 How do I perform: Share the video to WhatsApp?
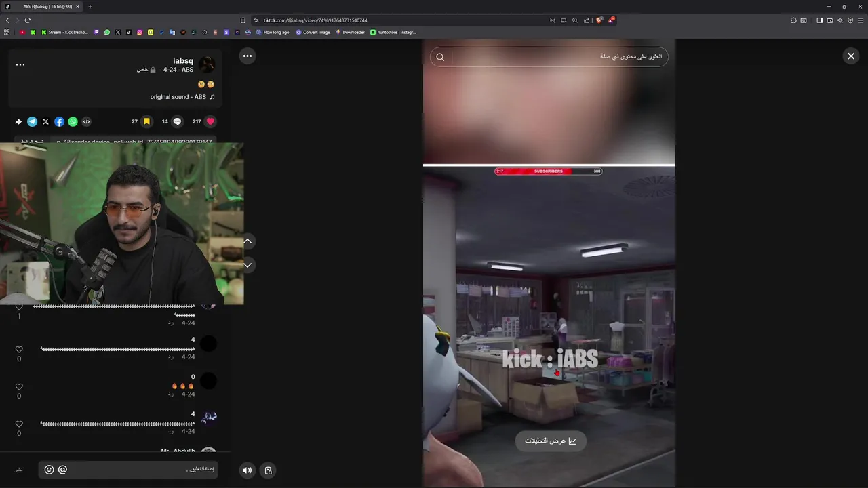[x=73, y=121]
